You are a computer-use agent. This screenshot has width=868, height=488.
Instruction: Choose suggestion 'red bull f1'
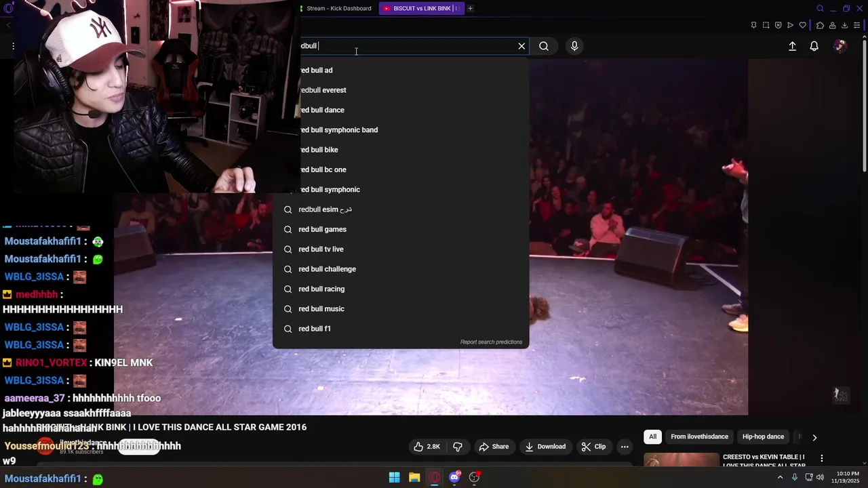coord(401,329)
